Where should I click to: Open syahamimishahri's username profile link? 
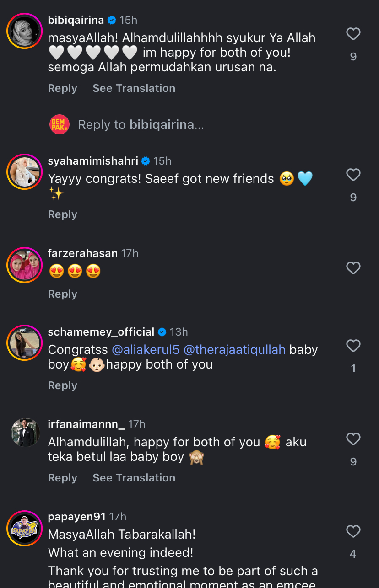(x=93, y=161)
